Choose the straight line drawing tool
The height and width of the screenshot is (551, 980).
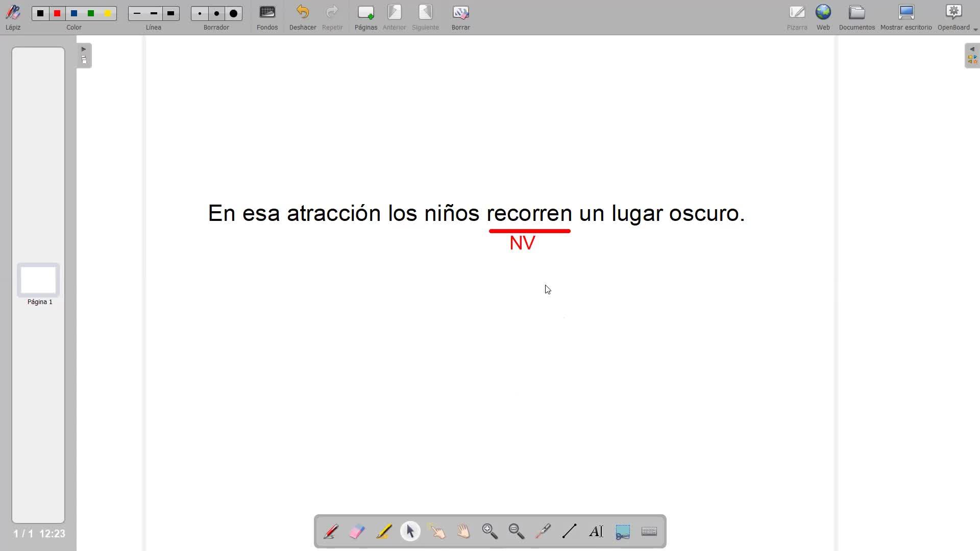570,532
